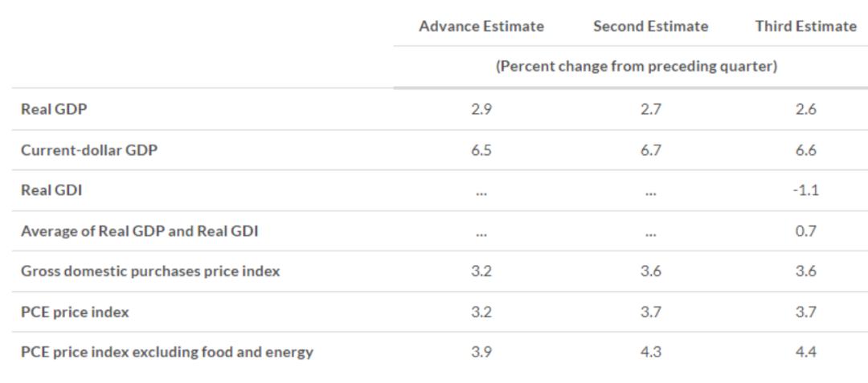Select the Real GDI value -1.1

(x=805, y=190)
